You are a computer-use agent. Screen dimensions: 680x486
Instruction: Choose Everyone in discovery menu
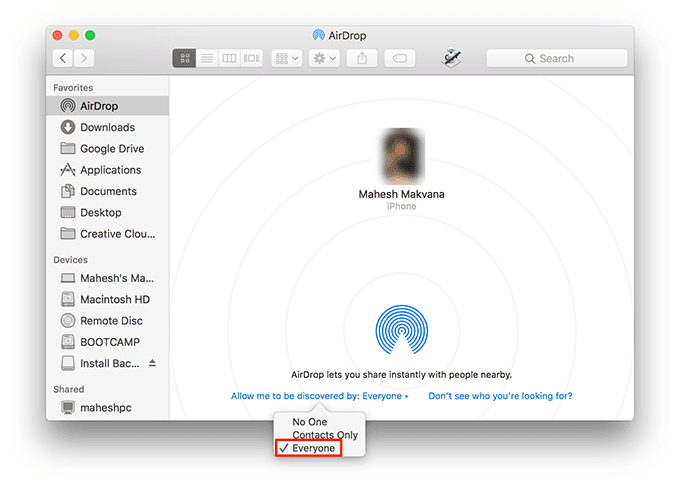click(x=320, y=448)
